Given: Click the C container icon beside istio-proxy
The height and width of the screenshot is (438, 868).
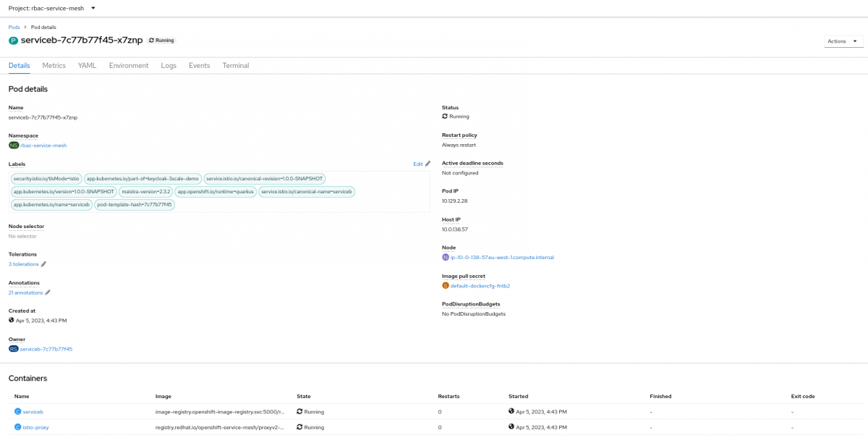Looking at the screenshot, I should point(17,427).
